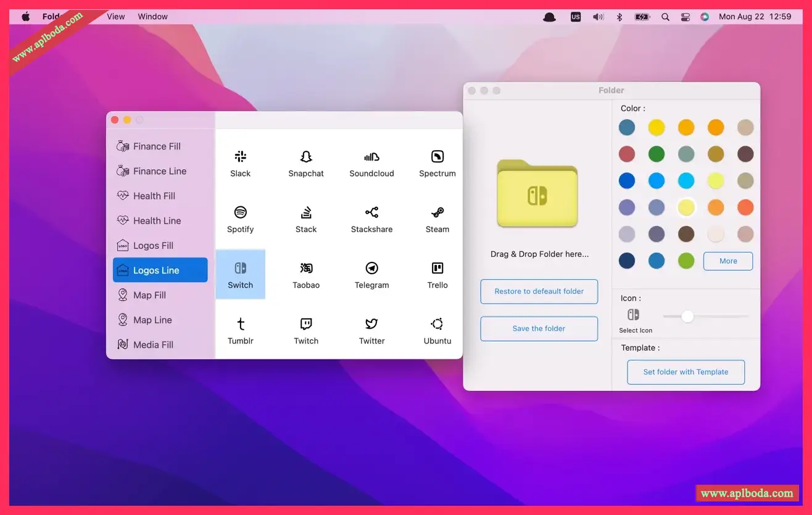The image size is (812, 515).
Task: Open the Window menu
Action: click(x=152, y=17)
